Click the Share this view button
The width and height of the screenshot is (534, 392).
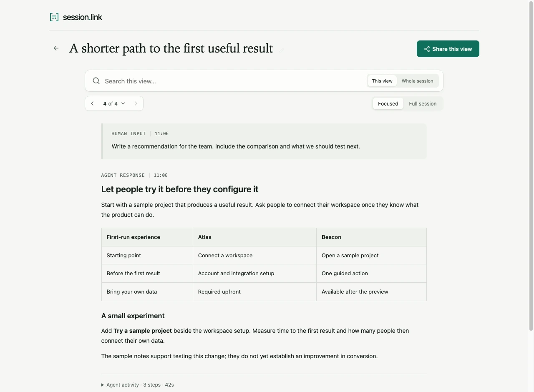(x=448, y=49)
